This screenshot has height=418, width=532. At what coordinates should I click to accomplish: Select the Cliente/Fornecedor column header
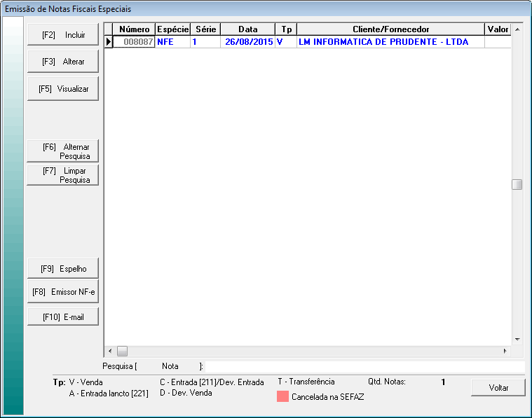point(390,29)
